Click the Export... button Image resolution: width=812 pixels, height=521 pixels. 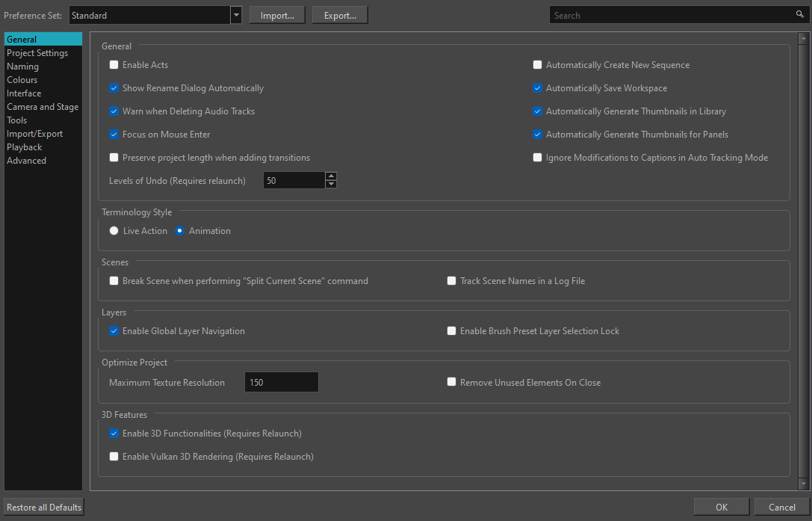340,15
